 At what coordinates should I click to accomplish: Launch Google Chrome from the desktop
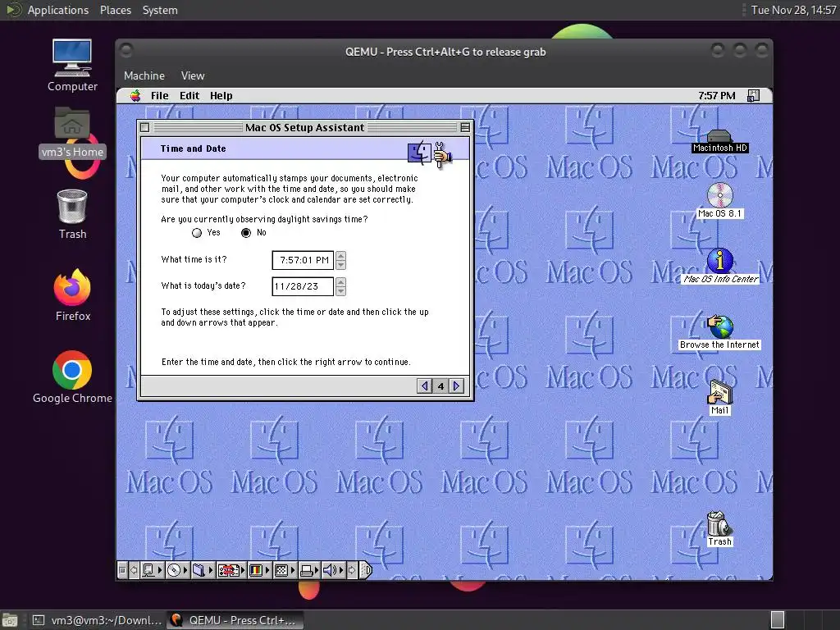pos(72,377)
